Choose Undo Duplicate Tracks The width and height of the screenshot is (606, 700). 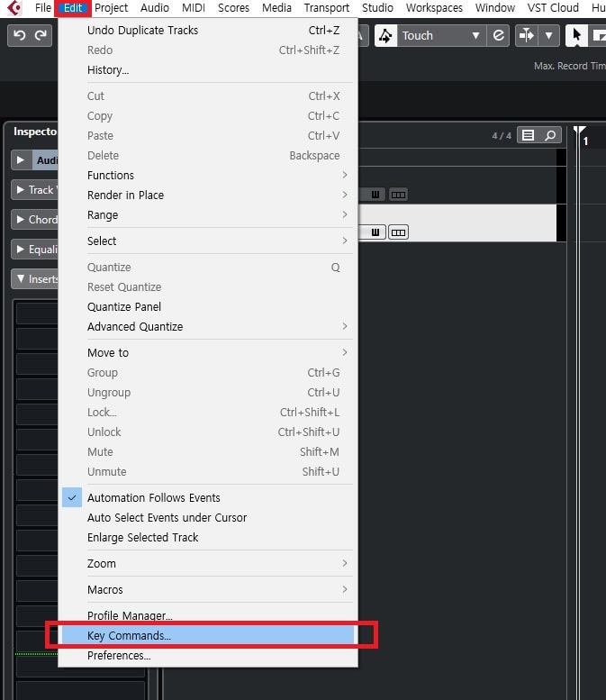pyautogui.click(x=208, y=31)
